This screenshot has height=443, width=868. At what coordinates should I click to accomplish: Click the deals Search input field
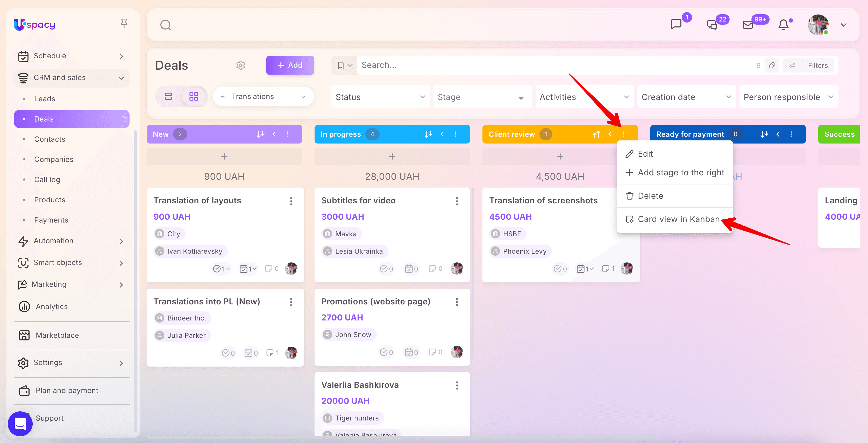(556, 65)
